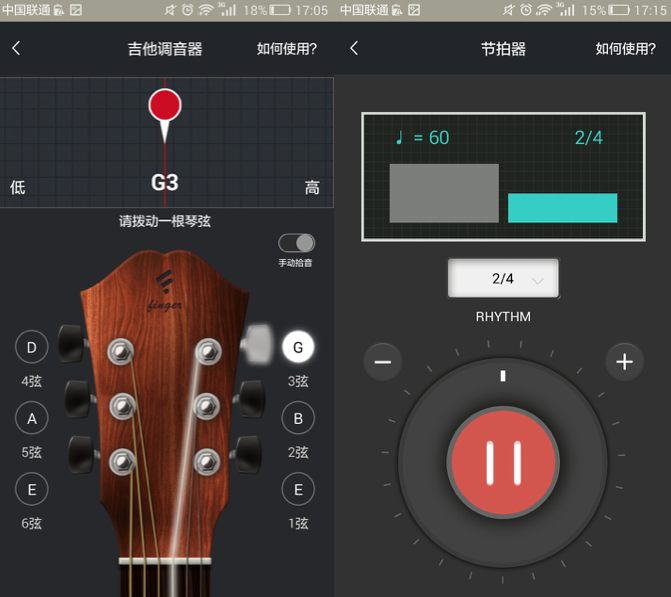Click the 请拨动一根琴弦 prompt
Image resolution: width=671 pixels, height=597 pixels.
tap(165, 221)
